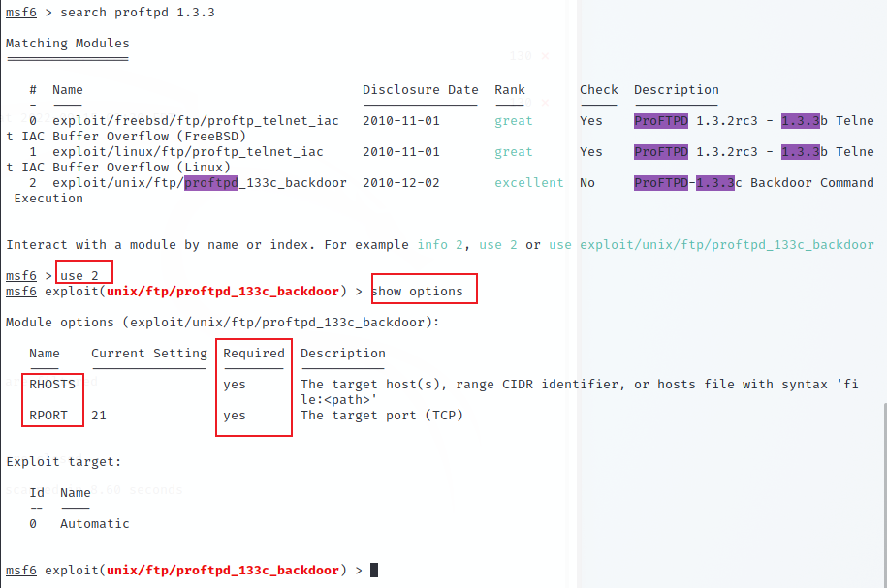Image resolution: width=887 pixels, height=588 pixels.
Task: Click 'yes' required value in the RHOSTS row
Action: coord(235,385)
